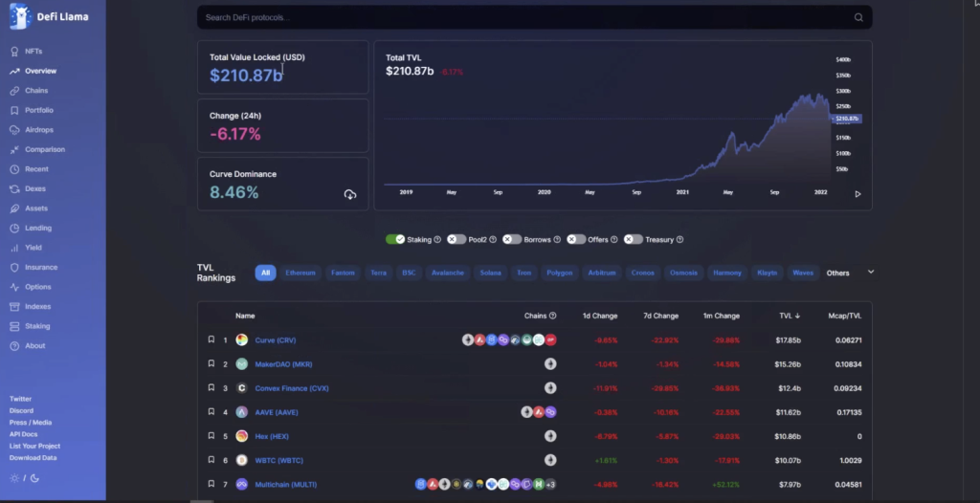
Task: Sort table by TVL column
Action: click(790, 316)
